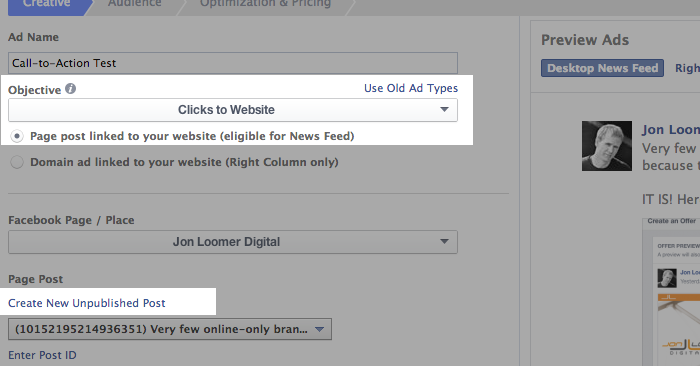The image size is (700, 366).
Task: Switch to the Audience tab
Action: [134, 4]
